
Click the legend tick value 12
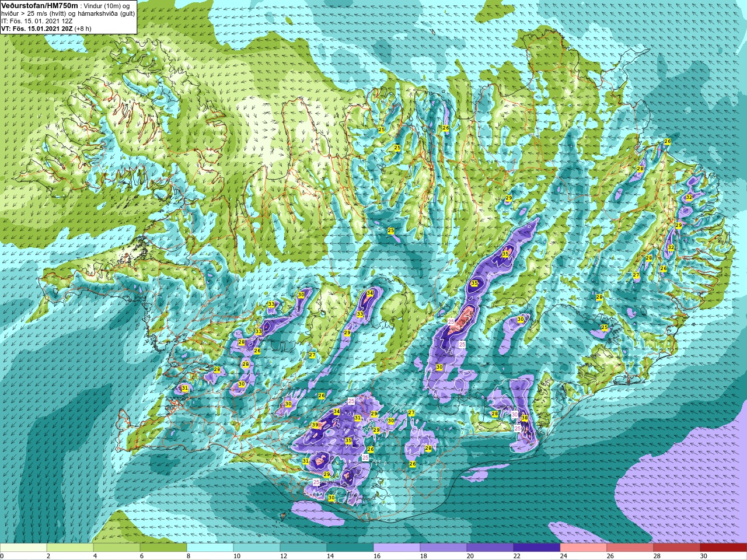[x=283, y=556]
